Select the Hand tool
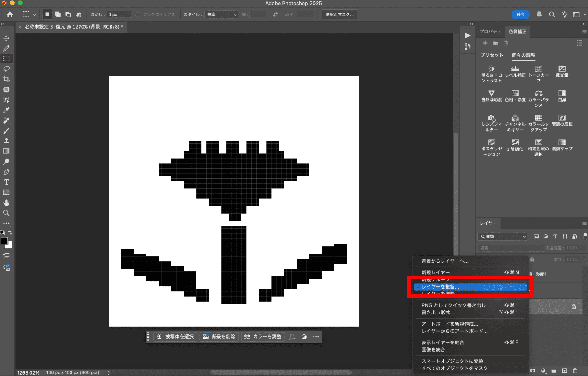This screenshot has width=588, height=376. (x=6, y=203)
